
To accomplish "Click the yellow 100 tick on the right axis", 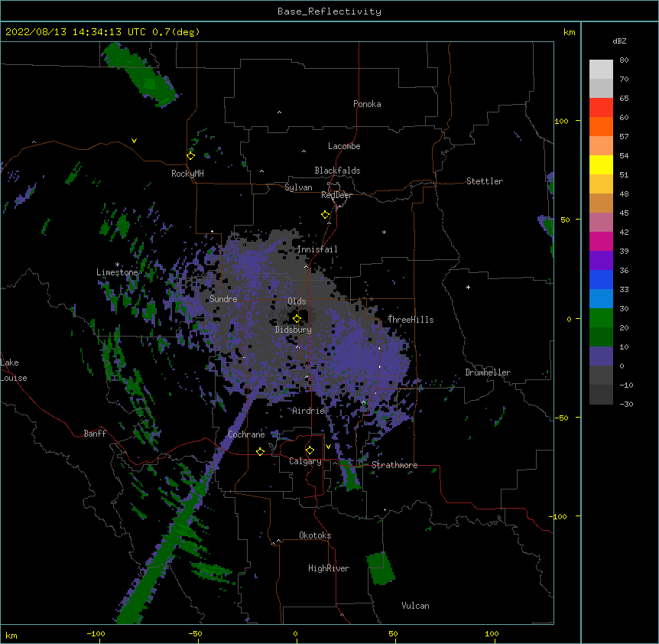I will (x=561, y=121).
